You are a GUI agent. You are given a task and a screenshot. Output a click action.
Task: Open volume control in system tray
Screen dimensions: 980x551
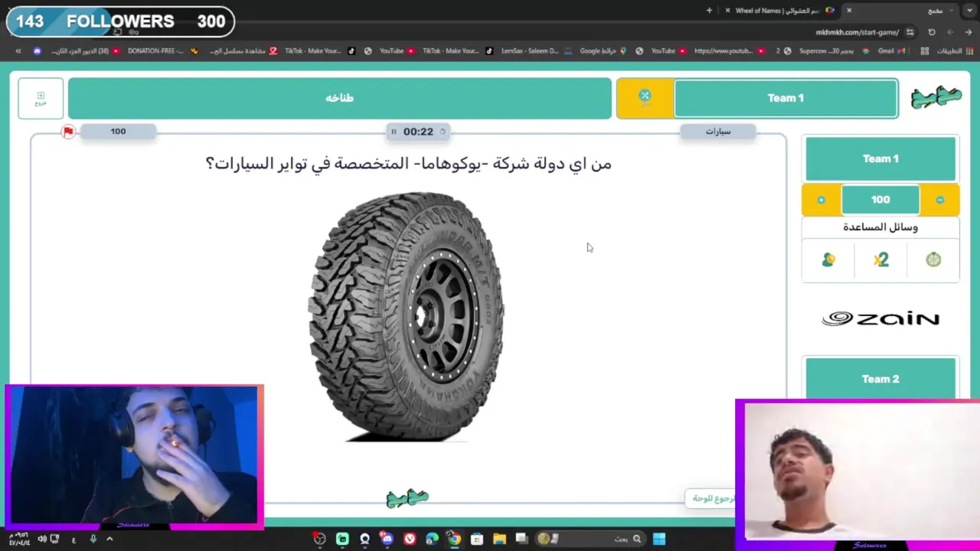(42, 540)
